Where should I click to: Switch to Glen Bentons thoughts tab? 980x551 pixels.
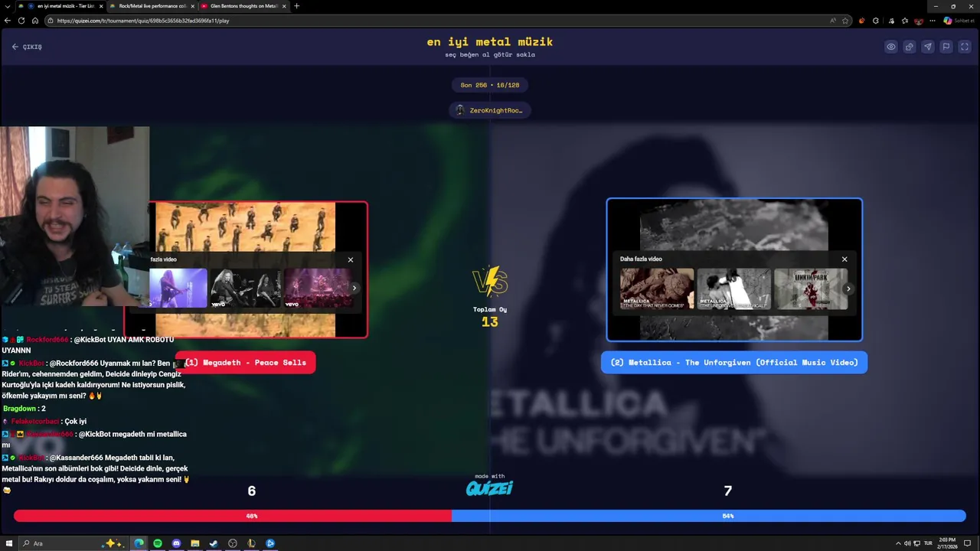pyautogui.click(x=243, y=6)
